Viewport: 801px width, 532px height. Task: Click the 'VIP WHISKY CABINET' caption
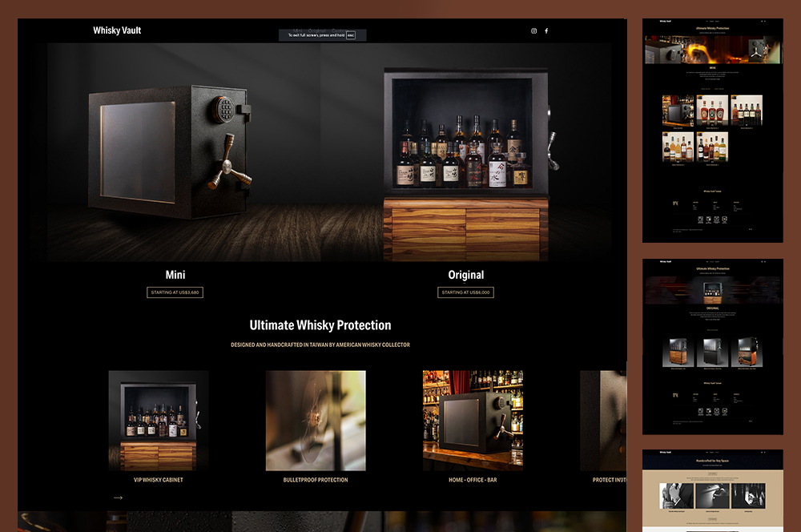[159, 480]
